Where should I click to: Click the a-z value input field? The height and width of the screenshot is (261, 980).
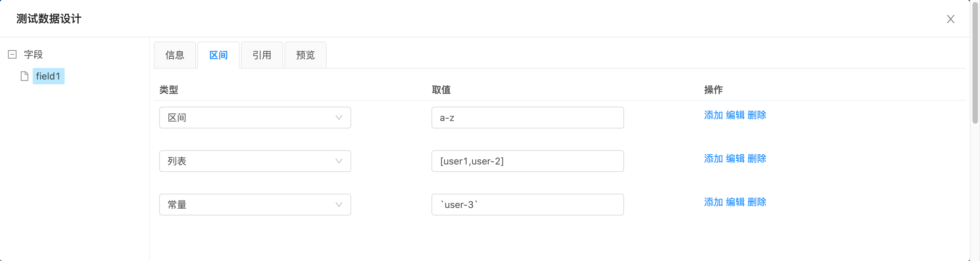[527, 118]
